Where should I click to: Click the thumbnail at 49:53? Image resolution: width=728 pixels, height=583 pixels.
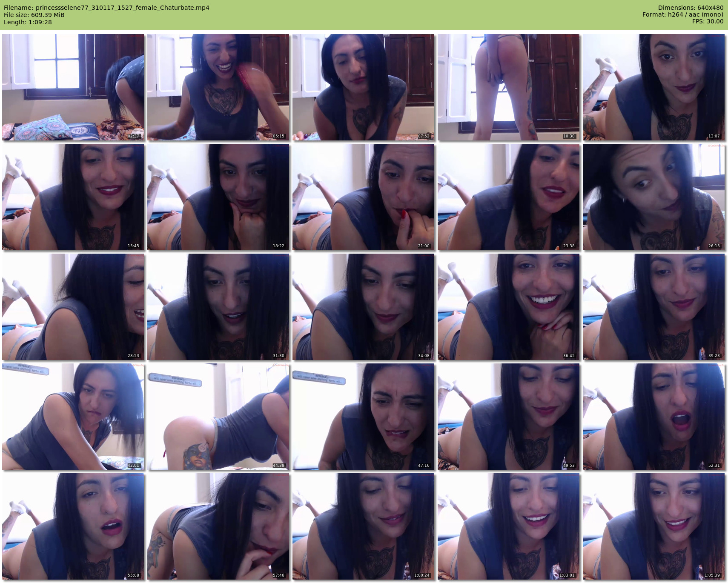[508, 417]
